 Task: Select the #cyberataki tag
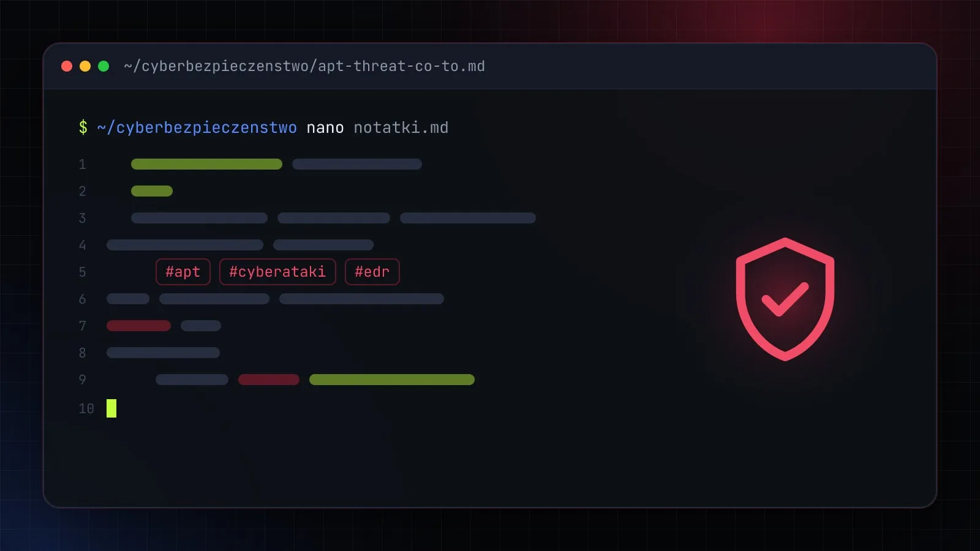277,272
